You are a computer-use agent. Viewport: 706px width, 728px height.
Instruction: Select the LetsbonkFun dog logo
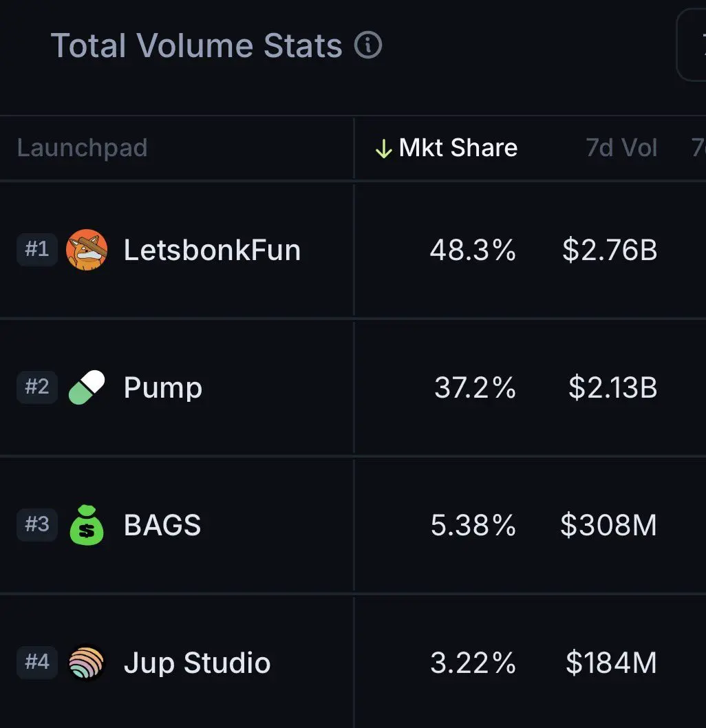tap(87, 250)
